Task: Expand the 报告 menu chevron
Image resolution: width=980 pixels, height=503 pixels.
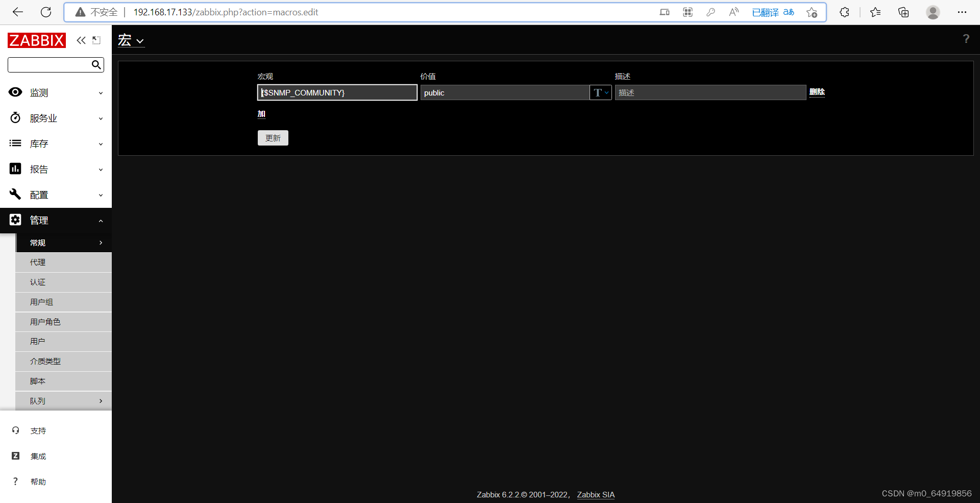Action: click(x=101, y=170)
